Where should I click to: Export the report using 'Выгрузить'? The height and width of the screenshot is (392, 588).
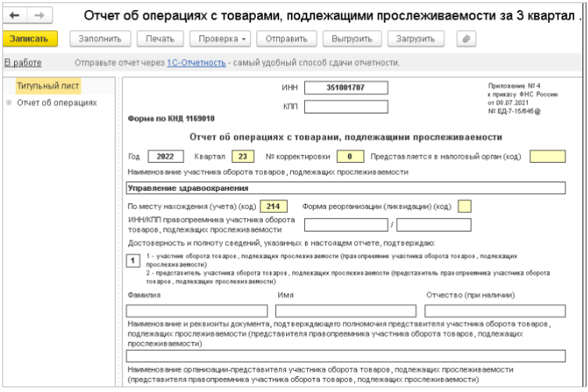[x=351, y=38]
